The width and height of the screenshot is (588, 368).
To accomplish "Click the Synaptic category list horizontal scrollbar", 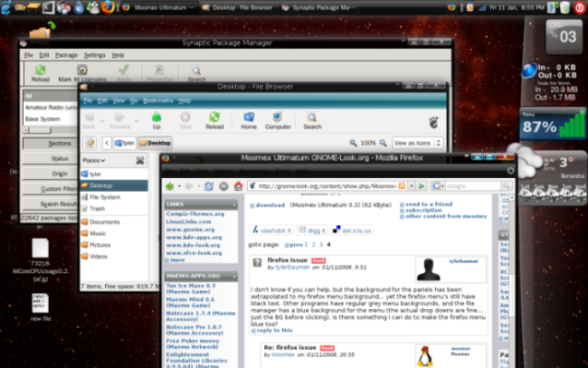I will [x=51, y=130].
